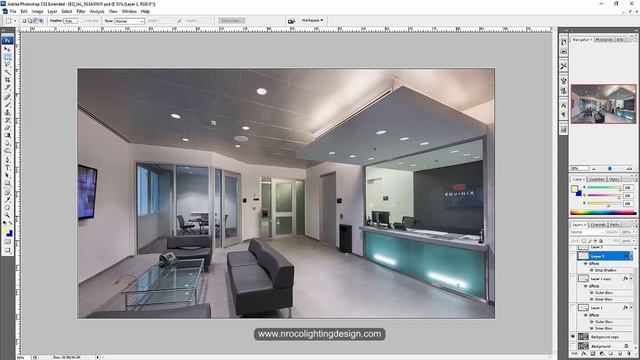Select the Rectangular Marquee tool
The image size is (640, 360).
tap(7, 57)
